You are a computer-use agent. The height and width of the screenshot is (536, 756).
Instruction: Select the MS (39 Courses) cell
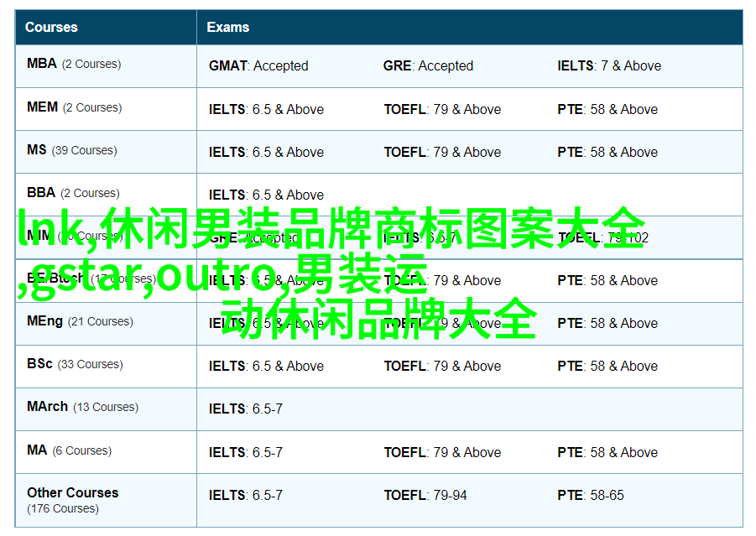coord(106,152)
